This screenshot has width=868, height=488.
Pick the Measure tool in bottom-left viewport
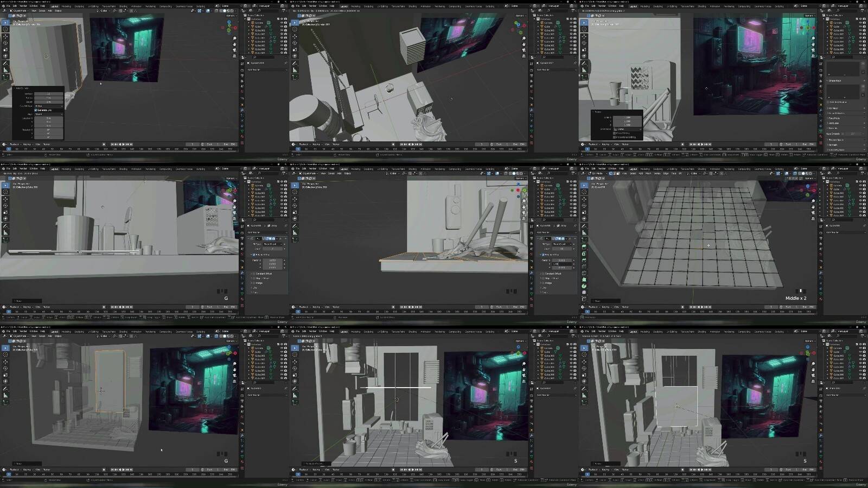[5, 395]
